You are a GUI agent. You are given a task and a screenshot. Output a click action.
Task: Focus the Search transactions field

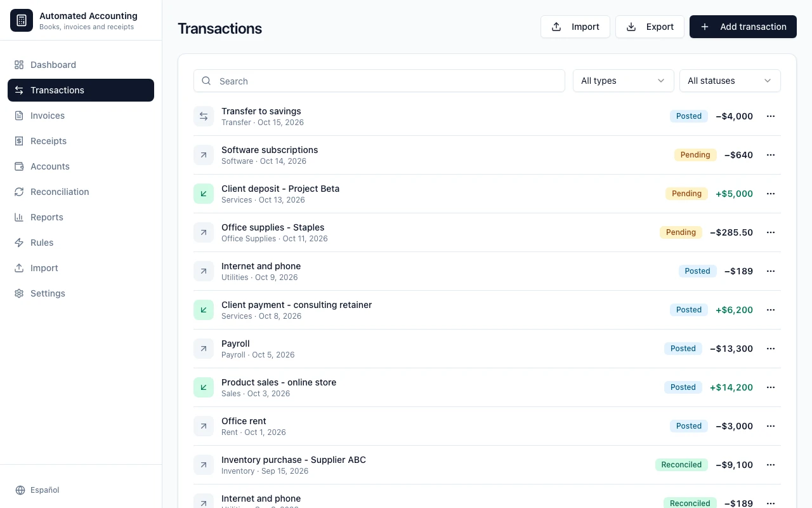[379, 81]
